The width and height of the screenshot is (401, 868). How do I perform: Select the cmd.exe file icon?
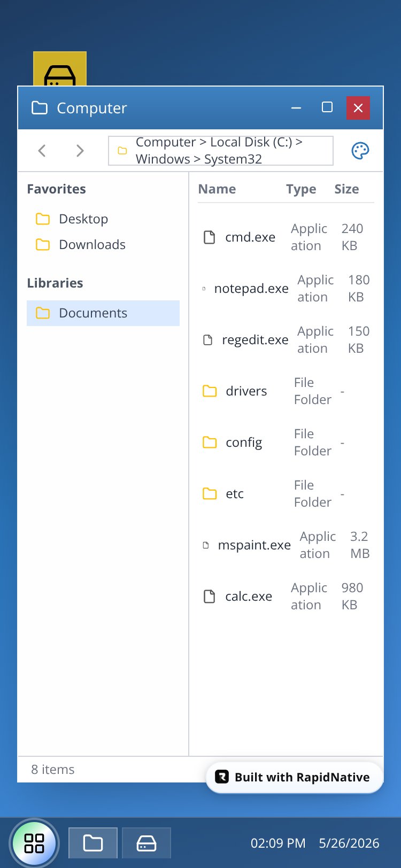tap(210, 237)
